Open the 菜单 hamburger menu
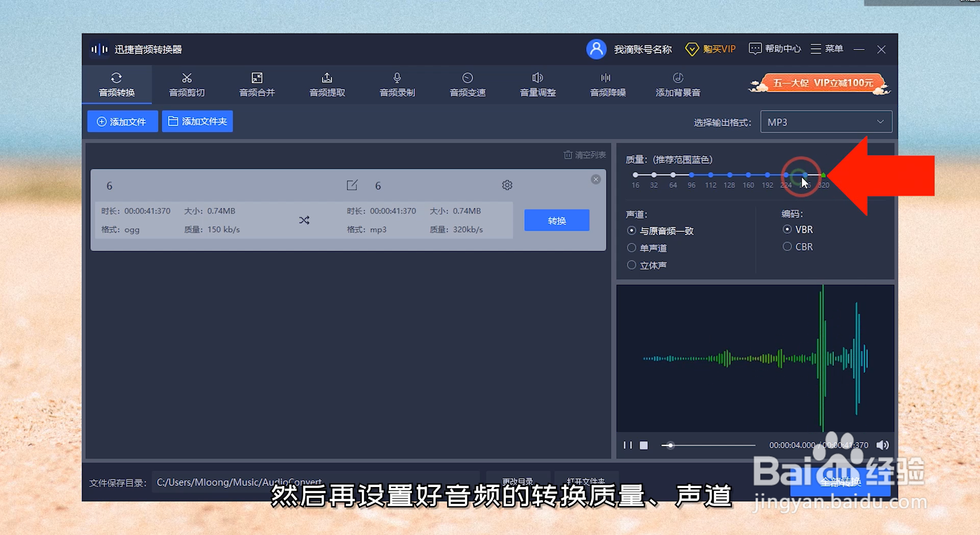The width and height of the screenshot is (980, 535). pos(826,48)
